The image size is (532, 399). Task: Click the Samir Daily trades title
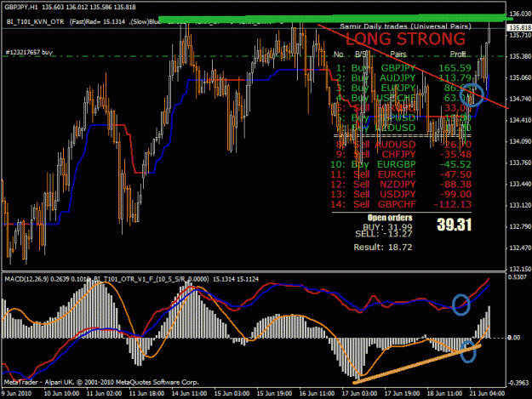405,26
